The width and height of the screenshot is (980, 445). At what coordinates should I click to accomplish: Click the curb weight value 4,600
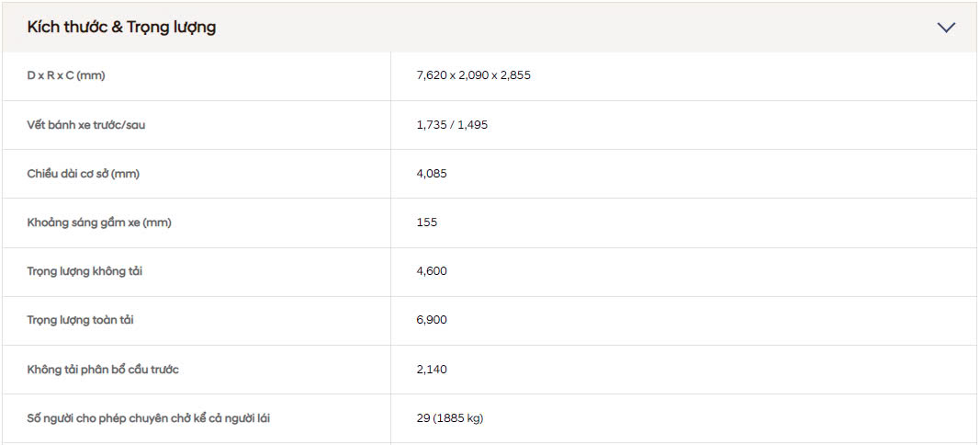pos(432,271)
